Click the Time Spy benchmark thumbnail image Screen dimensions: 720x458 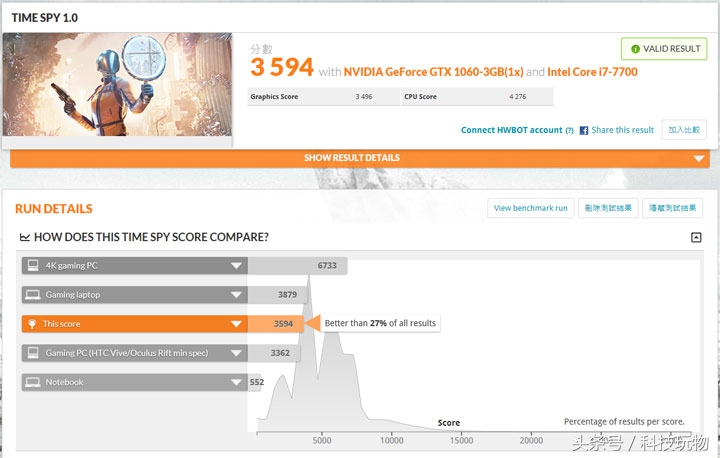click(x=117, y=84)
